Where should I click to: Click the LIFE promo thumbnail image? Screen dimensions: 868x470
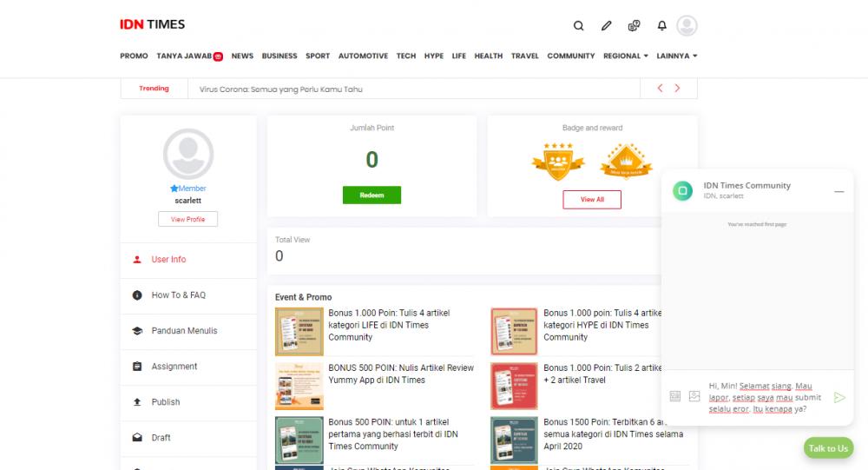(299, 332)
